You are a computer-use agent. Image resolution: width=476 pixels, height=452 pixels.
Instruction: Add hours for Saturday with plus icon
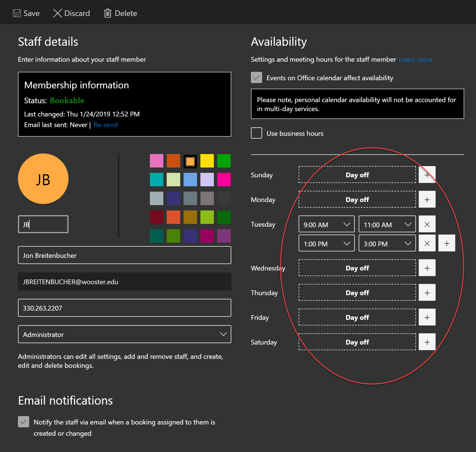pyautogui.click(x=427, y=342)
